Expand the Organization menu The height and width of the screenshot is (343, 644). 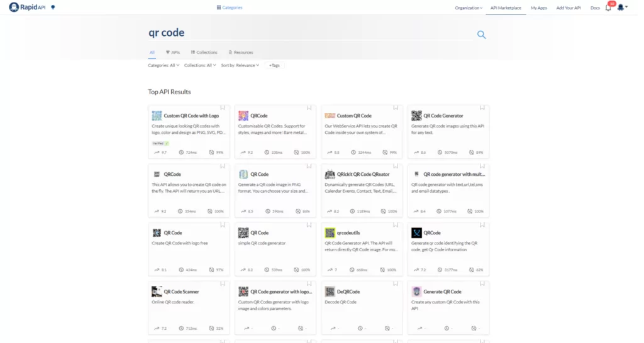[x=469, y=8]
